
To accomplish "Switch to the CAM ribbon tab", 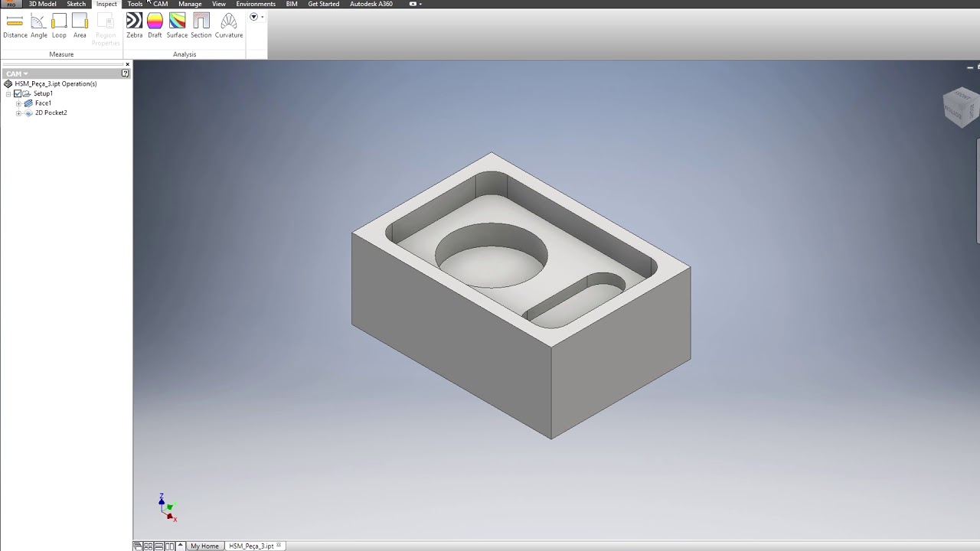I will coord(160,4).
